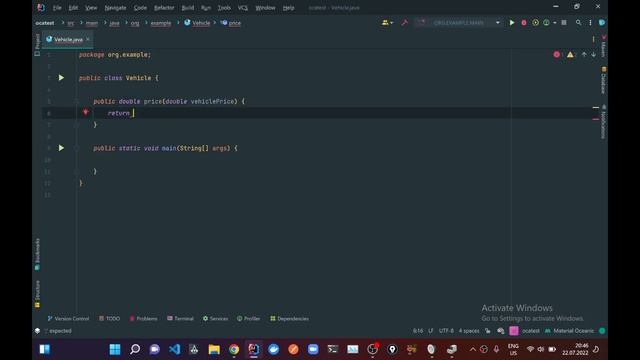Click the run gutter arrow beside main method

pyautogui.click(x=61, y=148)
